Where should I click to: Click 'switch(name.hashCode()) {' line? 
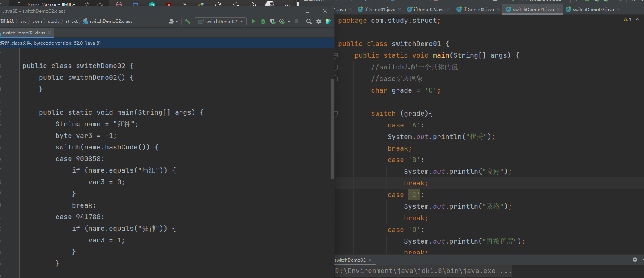pyautogui.click(x=107, y=147)
